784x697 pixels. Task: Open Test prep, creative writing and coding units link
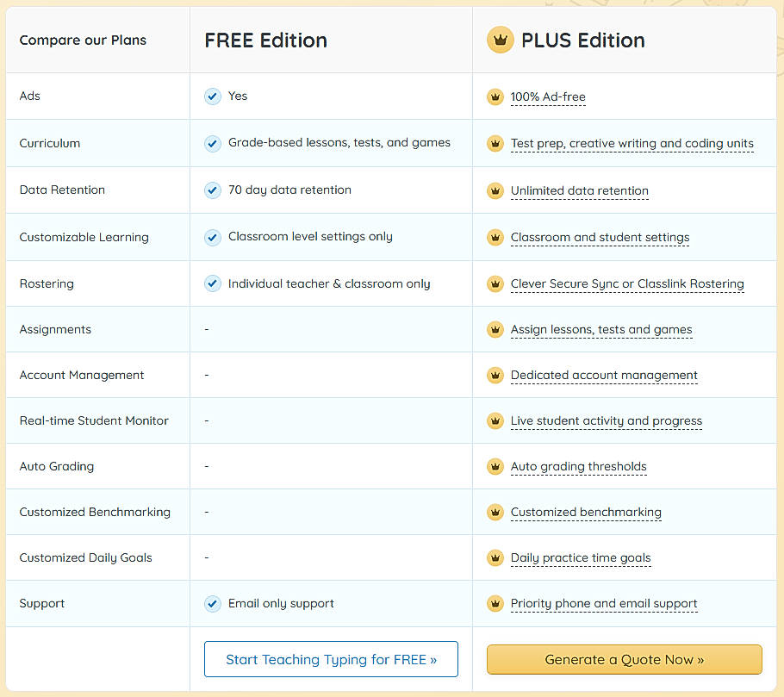tap(632, 144)
